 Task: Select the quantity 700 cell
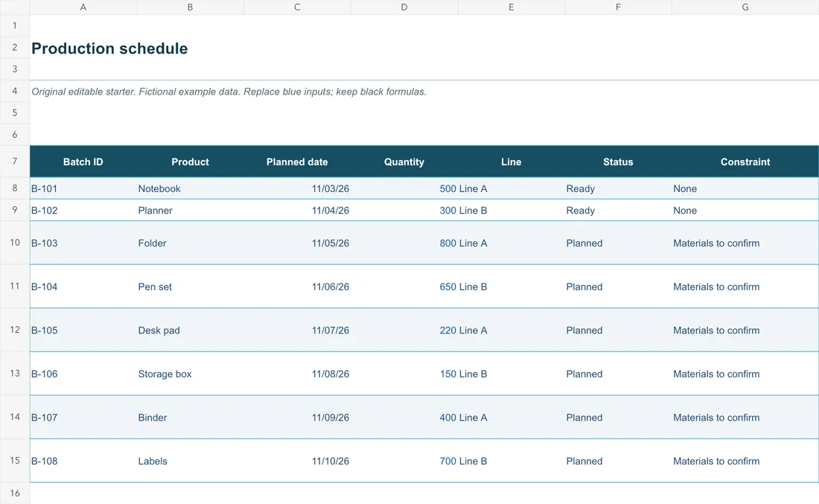pyautogui.click(x=404, y=461)
